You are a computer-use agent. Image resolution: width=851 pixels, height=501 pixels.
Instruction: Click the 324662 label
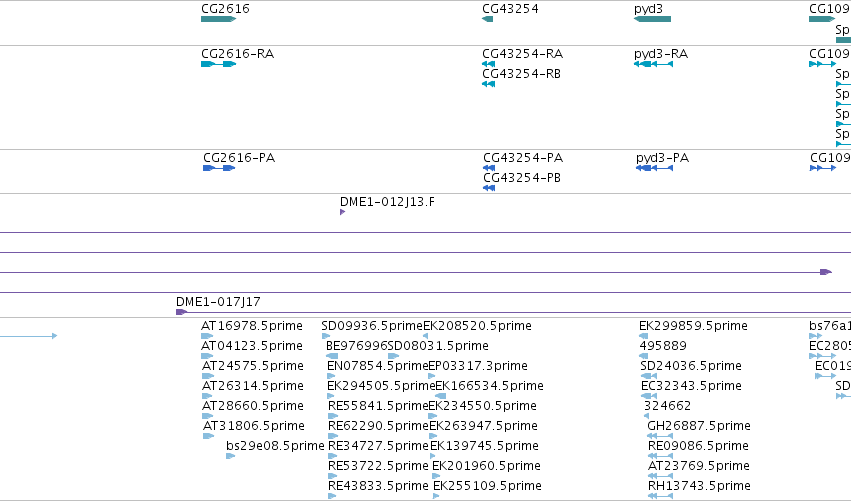667,406
